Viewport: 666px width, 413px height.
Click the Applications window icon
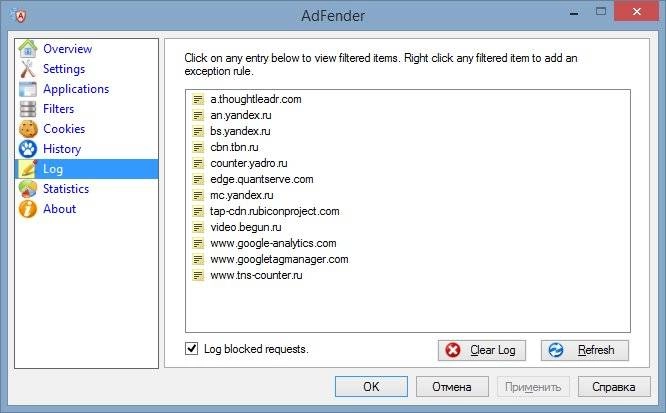click(28, 89)
